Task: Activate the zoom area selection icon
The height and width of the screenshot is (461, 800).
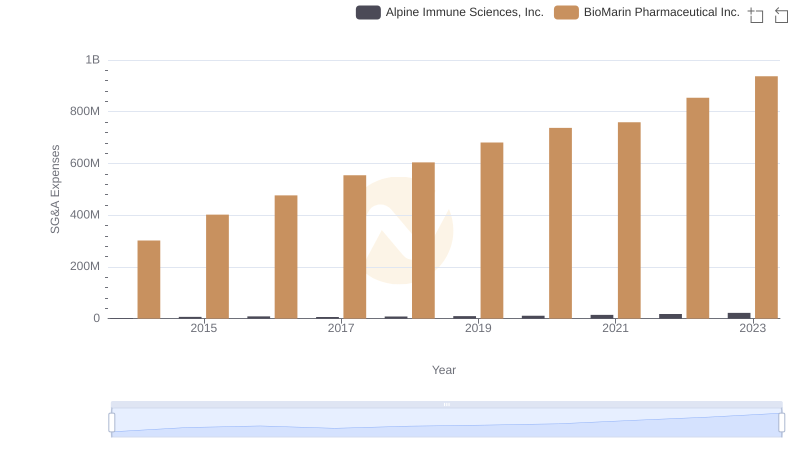Action: click(756, 15)
